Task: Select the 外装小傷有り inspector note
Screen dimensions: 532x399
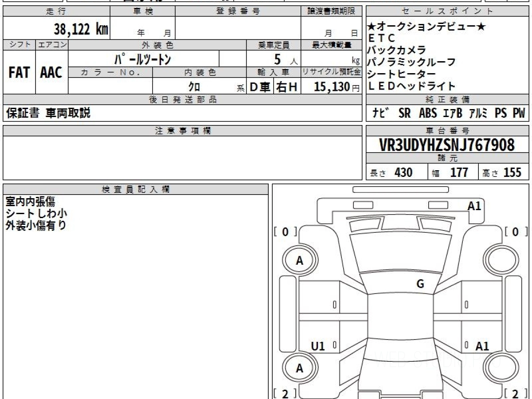Action: pyautogui.click(x=36, y=225)
